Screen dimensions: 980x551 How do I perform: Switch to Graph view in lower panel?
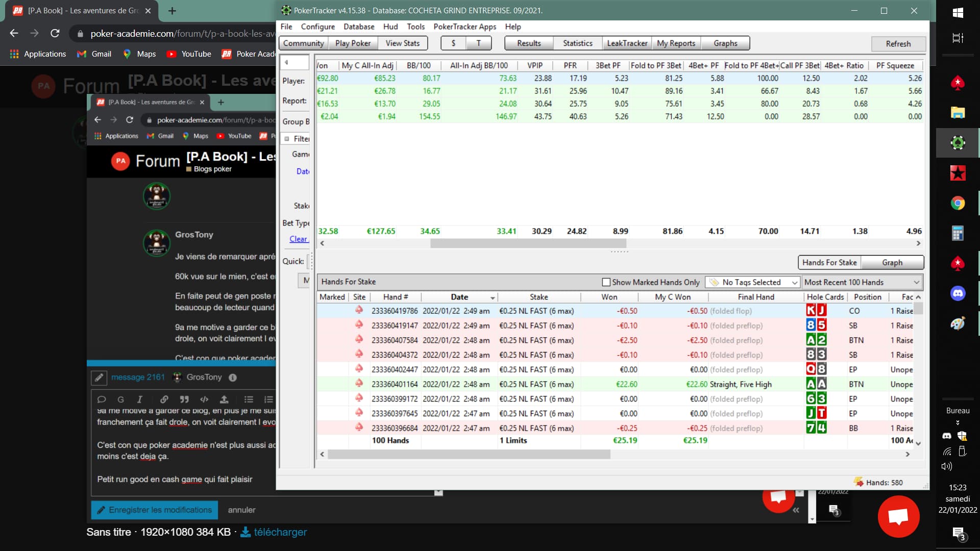click(892, 262)
